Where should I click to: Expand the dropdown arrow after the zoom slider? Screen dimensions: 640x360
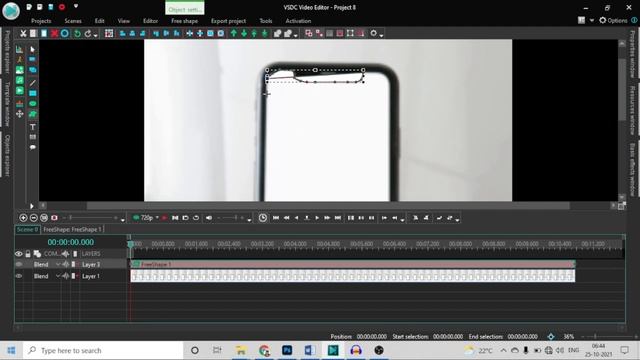tap(122, 220)
